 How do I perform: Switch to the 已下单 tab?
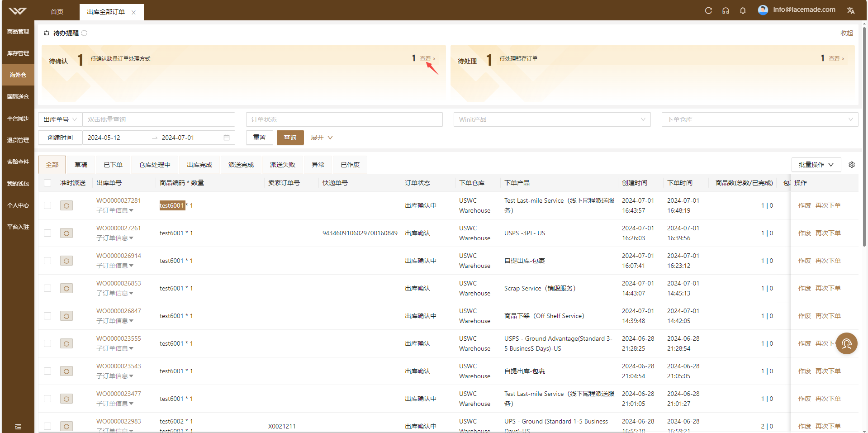click(113, 165)
